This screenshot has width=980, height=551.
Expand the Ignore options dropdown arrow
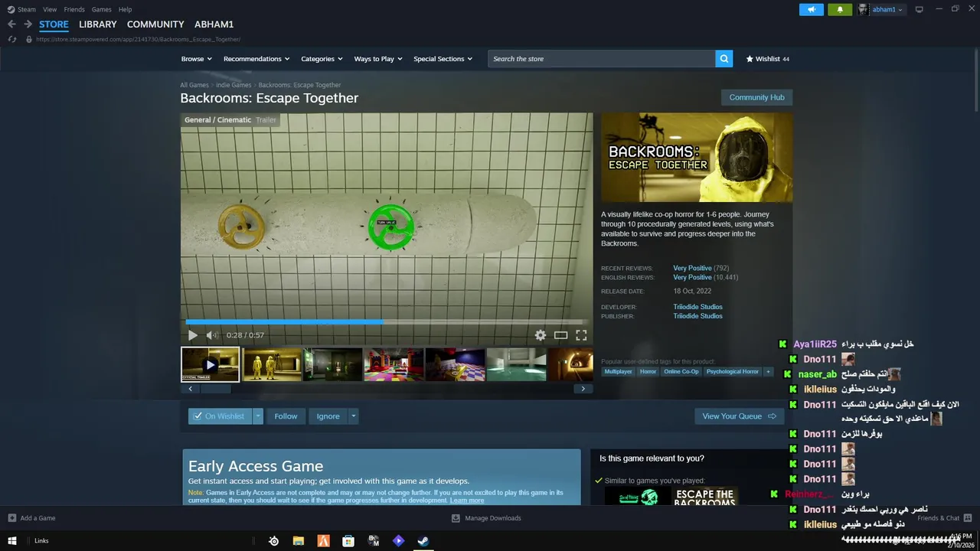(353, 416)
